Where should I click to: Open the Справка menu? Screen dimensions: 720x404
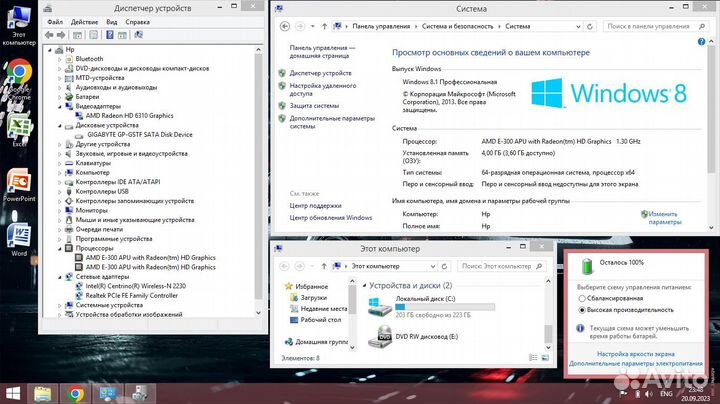[x=137, y=22]
